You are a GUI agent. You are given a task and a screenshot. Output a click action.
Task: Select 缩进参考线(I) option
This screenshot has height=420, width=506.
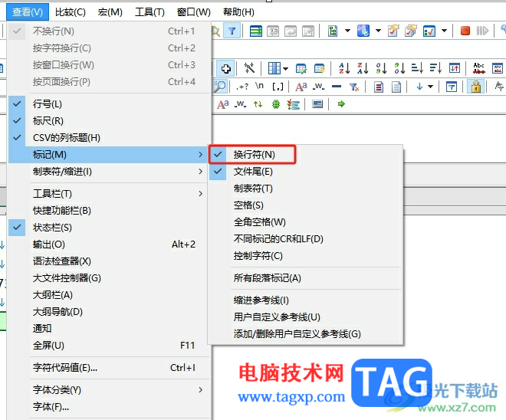click(305, 300)
